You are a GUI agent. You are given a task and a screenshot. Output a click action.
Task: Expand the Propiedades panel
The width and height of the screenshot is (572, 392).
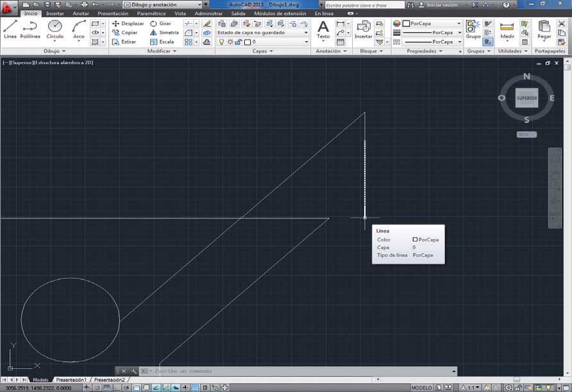(425, 51)
